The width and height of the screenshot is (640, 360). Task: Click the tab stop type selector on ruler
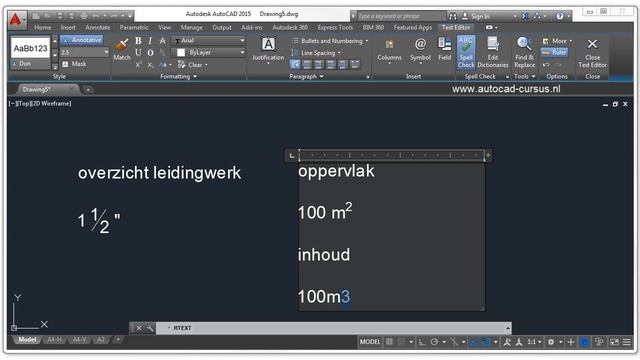tap(292, 156)
